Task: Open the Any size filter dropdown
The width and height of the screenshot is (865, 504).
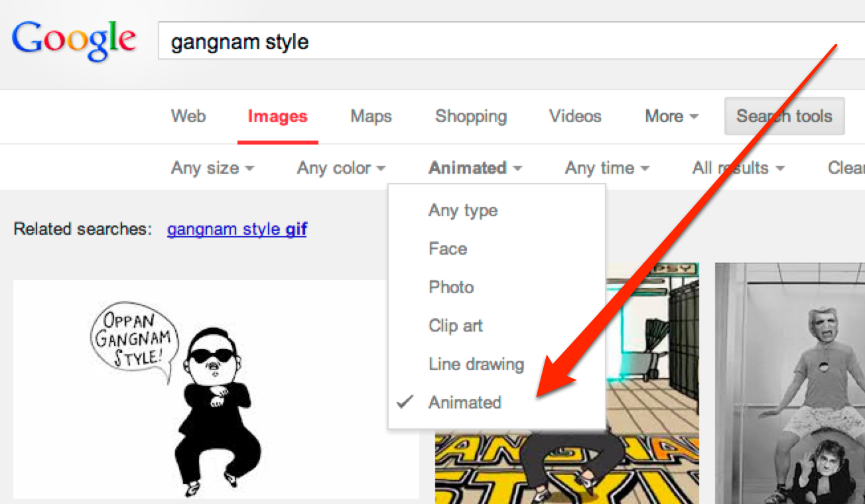Action: click(x=211, y=168)
